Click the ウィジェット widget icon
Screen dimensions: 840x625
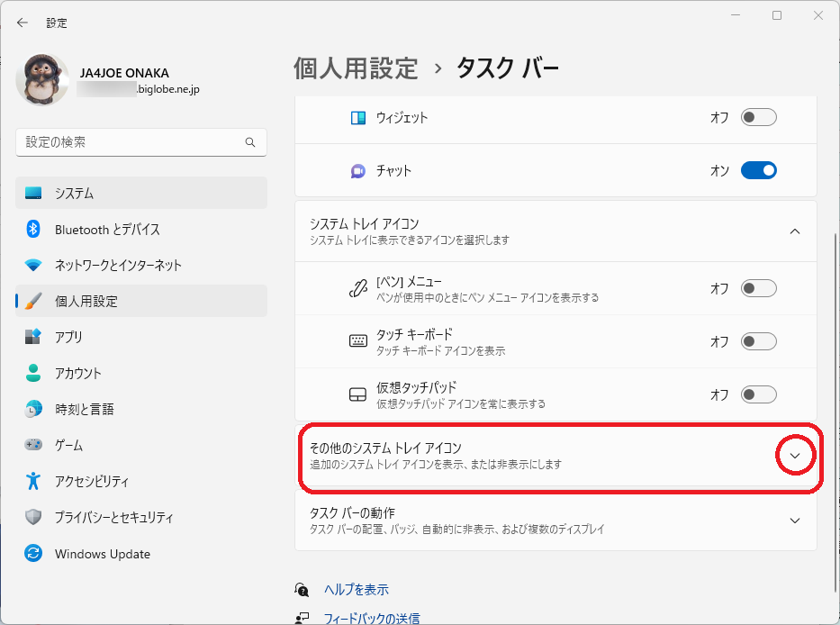pos(357,118)
